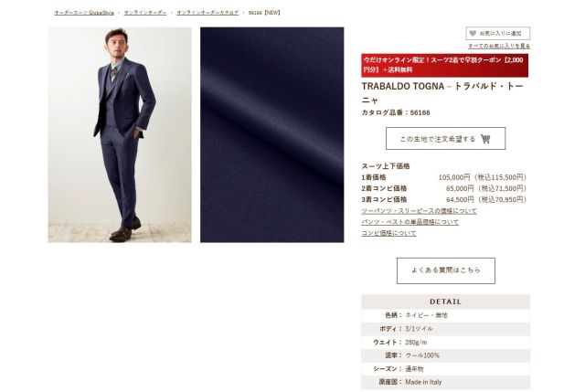This screenshot has height=392, width=585.
Task: Click the shopping cart icon in order button
Action: click(x=485, y=139)
